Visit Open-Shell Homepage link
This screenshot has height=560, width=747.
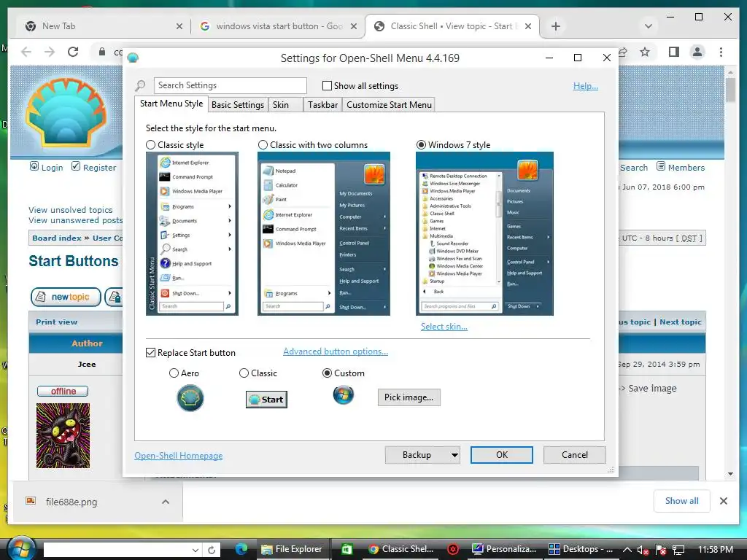click(x=178, y=456)
